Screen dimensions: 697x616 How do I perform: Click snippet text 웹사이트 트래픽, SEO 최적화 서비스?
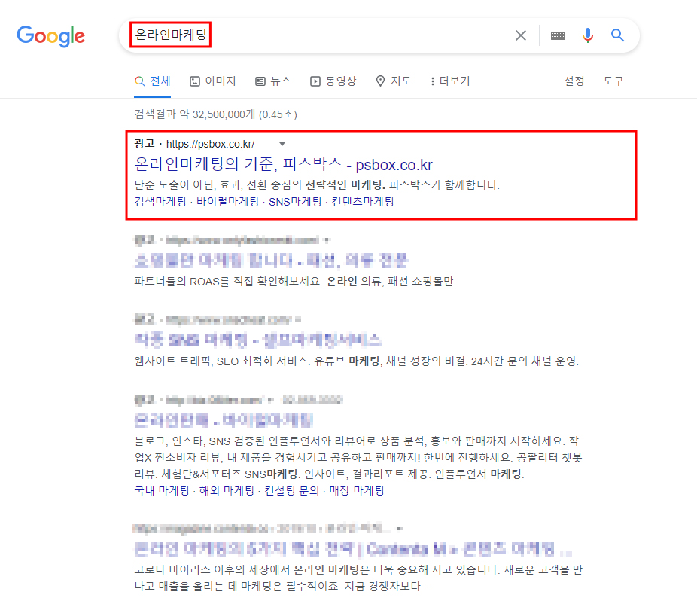pos(222,361)
